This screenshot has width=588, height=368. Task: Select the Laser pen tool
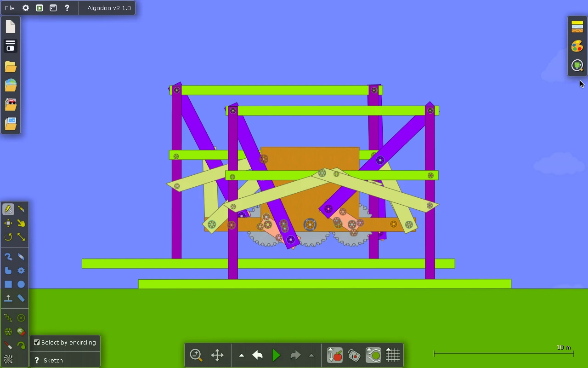click(x=8, y=345)
